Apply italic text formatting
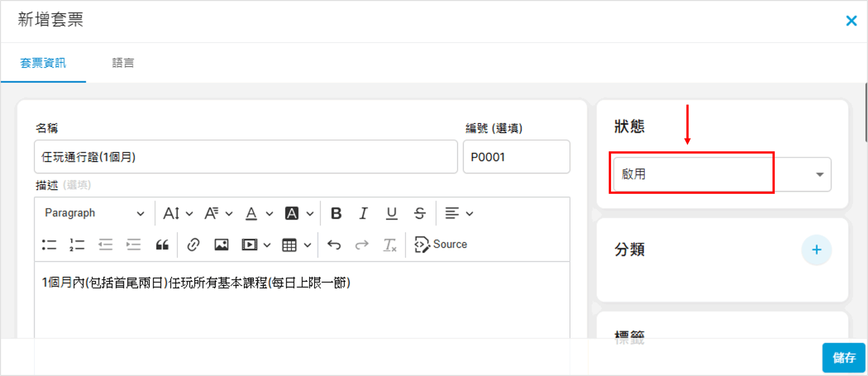 [363, 214]
